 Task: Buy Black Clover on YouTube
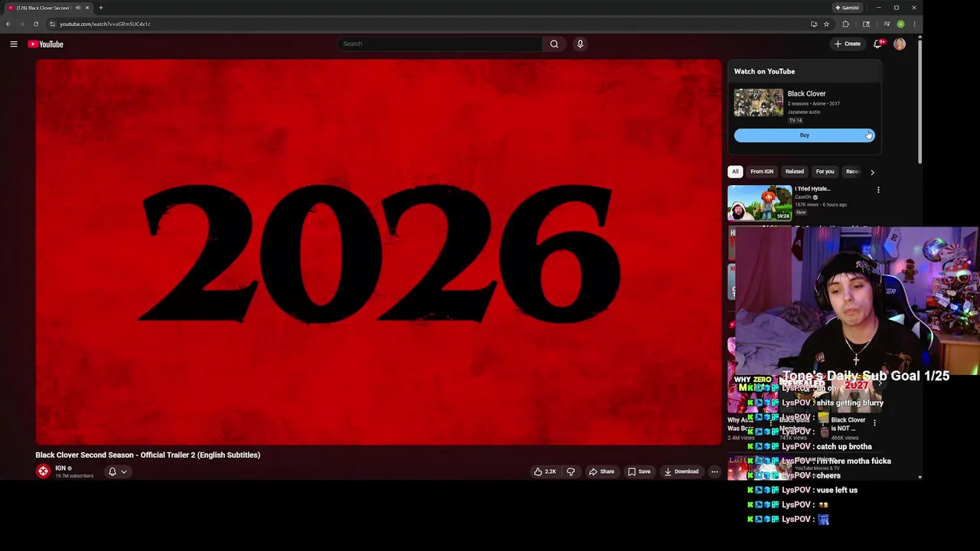[x=804, y=135]
